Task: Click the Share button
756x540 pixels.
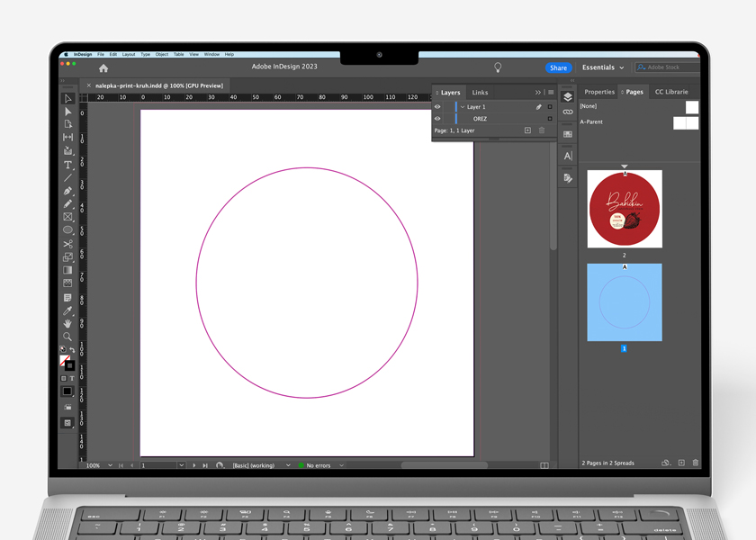Action: coord(558,67)
